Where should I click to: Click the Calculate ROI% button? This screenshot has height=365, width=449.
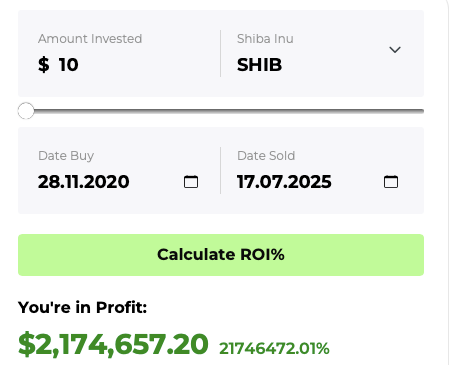click(221, 255)
